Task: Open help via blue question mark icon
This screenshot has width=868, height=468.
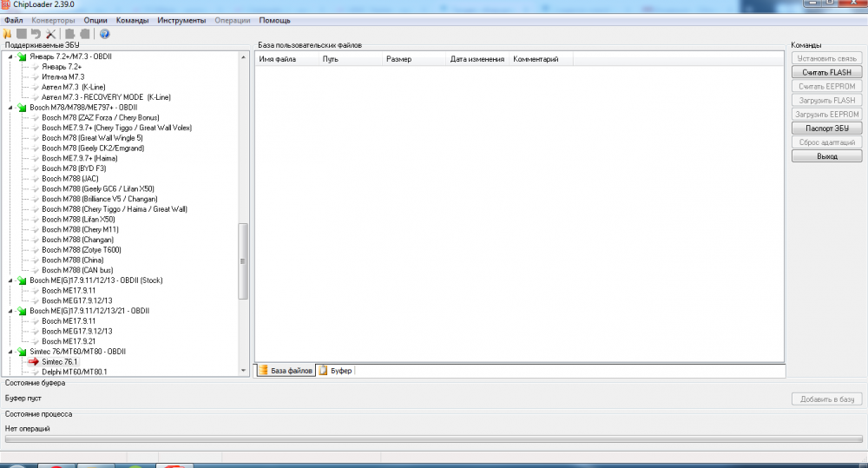Action: [x=104, y=34]
